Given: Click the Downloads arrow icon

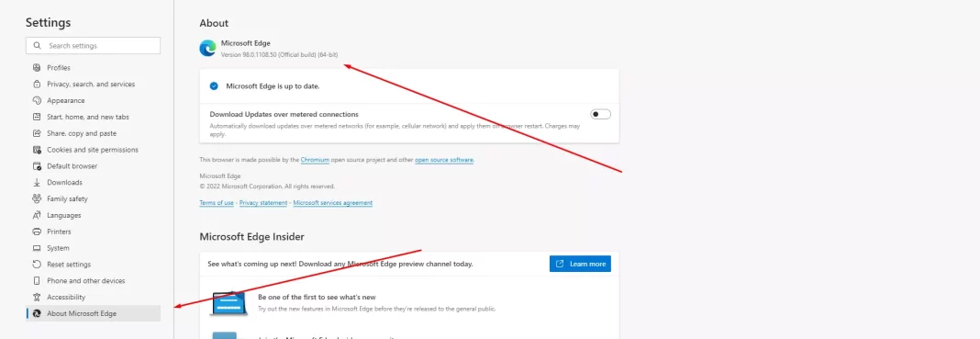Looking at the screenshot, I should click(x=37, y=182).
